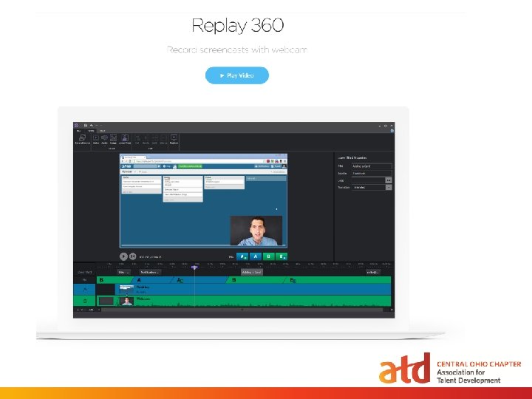The width and height of the screenshot is (532, 399).
Task: Click the purple playhead marker on timeline
Action: pyautogui.click(x=194, y=267)
